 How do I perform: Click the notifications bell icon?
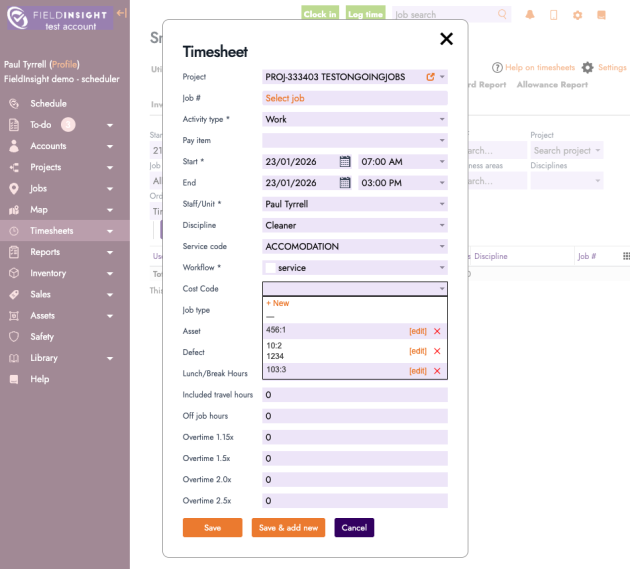529,15
